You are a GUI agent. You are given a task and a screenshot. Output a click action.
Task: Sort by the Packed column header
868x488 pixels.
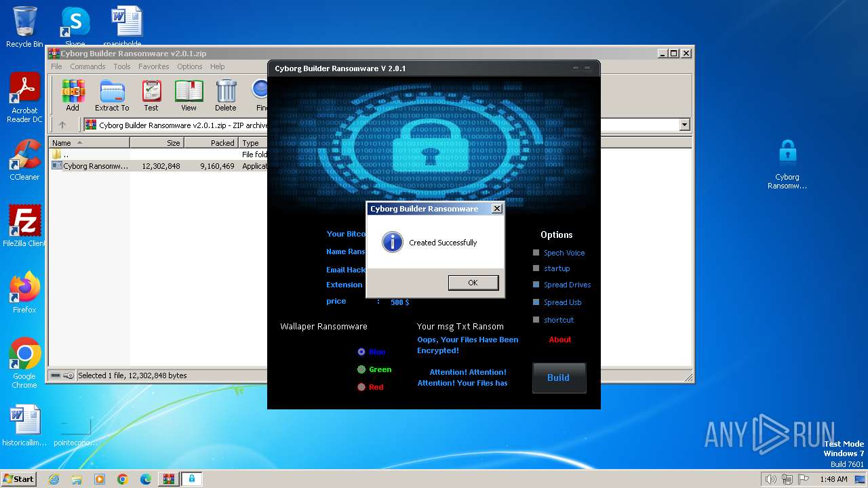(211, 143)
